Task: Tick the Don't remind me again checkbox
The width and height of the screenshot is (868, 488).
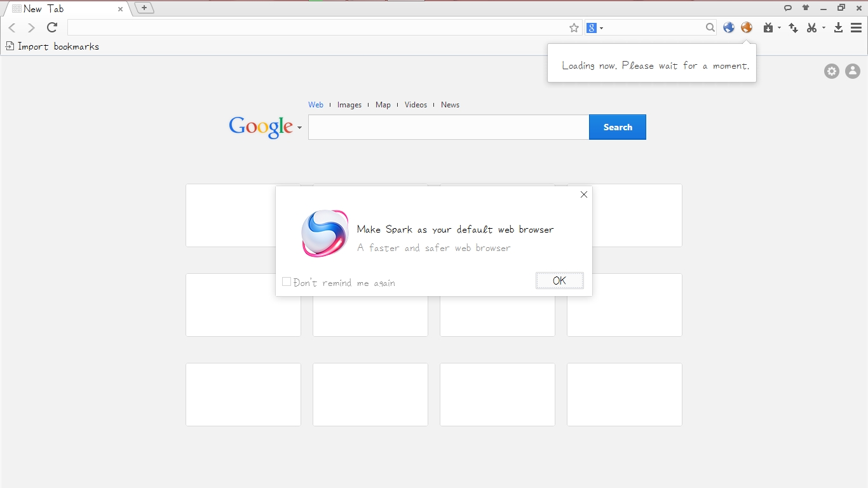Action: (287, 281)
